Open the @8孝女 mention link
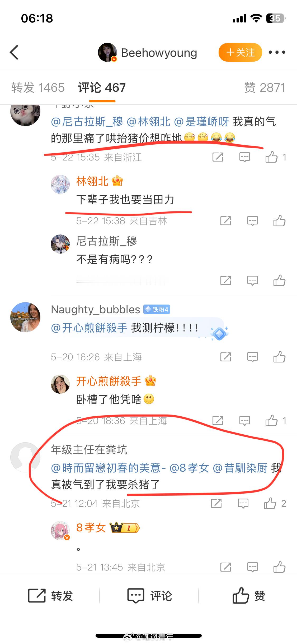The width and height of the screenshot is (297, 644). pos(189,468)
